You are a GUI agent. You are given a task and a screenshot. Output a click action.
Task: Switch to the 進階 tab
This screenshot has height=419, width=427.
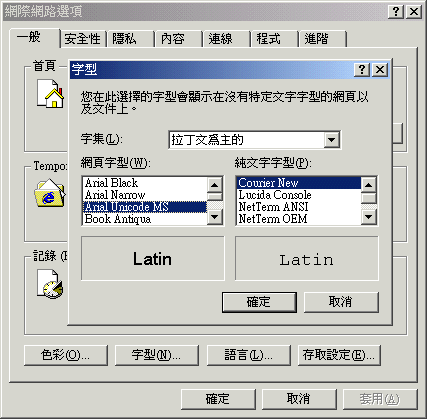click(x=323, y=39)
